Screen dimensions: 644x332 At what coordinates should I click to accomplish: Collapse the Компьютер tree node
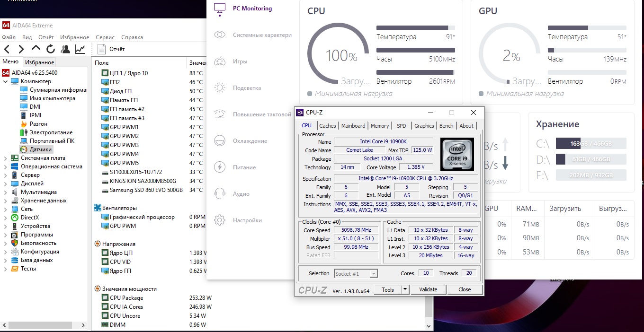pos(6,81)
